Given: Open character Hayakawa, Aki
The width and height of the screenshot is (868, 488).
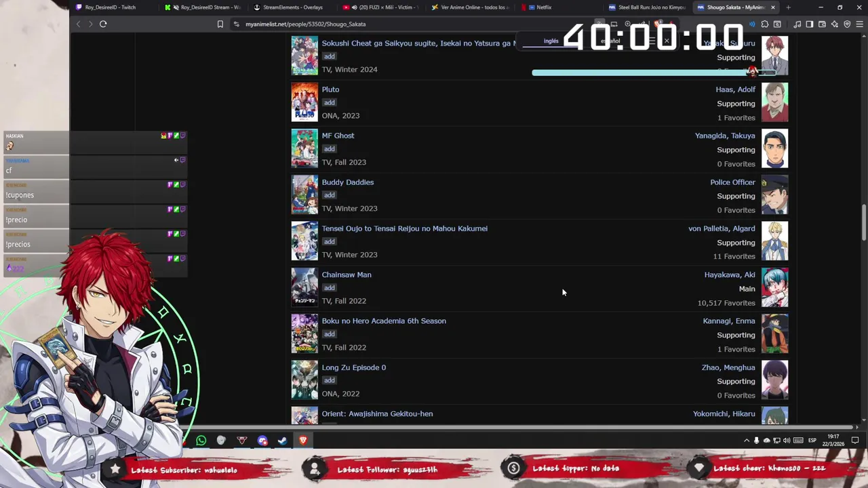Looking at the screenshot, I should 730,274.
